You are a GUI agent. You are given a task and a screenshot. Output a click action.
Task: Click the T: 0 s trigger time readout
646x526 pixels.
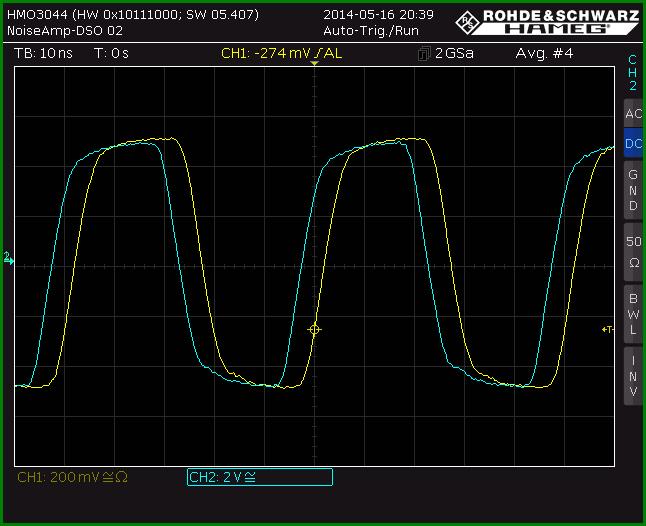[x=111, y=53]
